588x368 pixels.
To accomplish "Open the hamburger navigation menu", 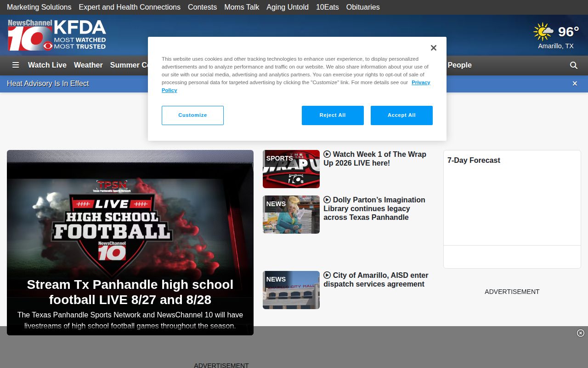I will pyautogui.click(x=16, y=65).
